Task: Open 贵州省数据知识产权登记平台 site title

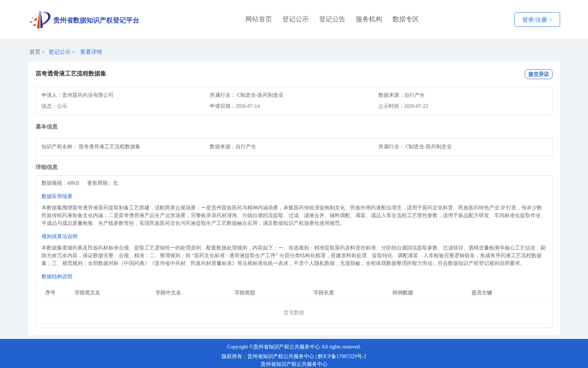Action: point(96,20)
